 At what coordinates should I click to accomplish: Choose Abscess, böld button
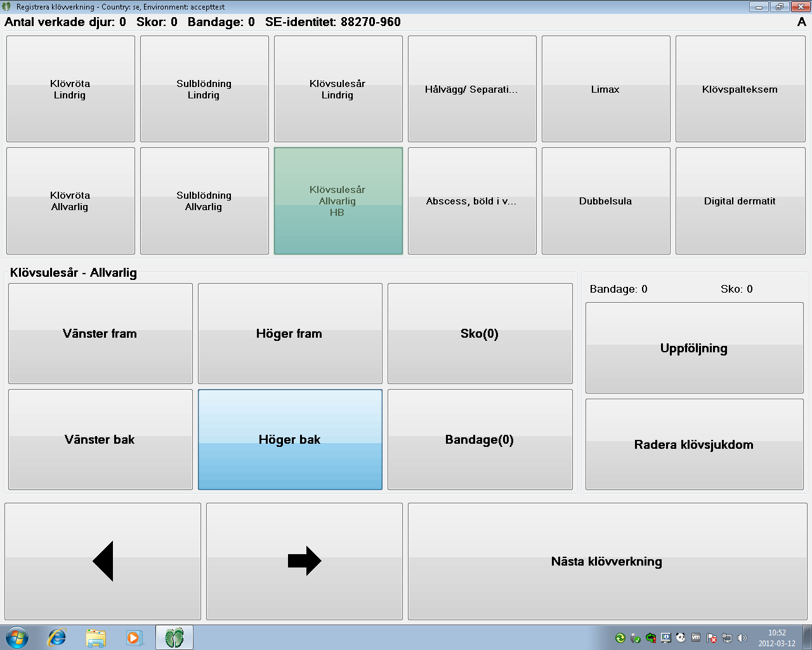click(x=472, y=201)
